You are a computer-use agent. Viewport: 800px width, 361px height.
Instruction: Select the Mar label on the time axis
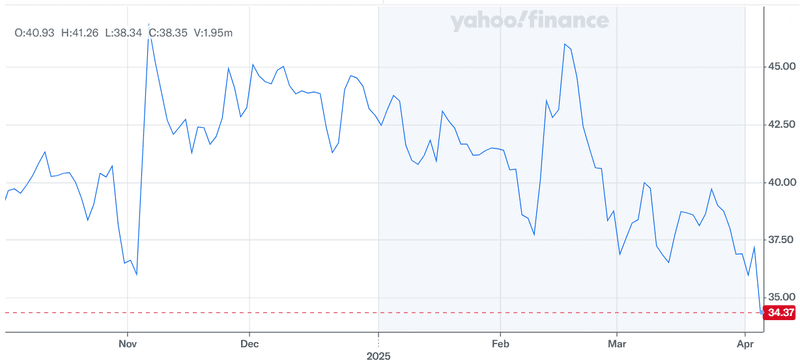point(617,344)
